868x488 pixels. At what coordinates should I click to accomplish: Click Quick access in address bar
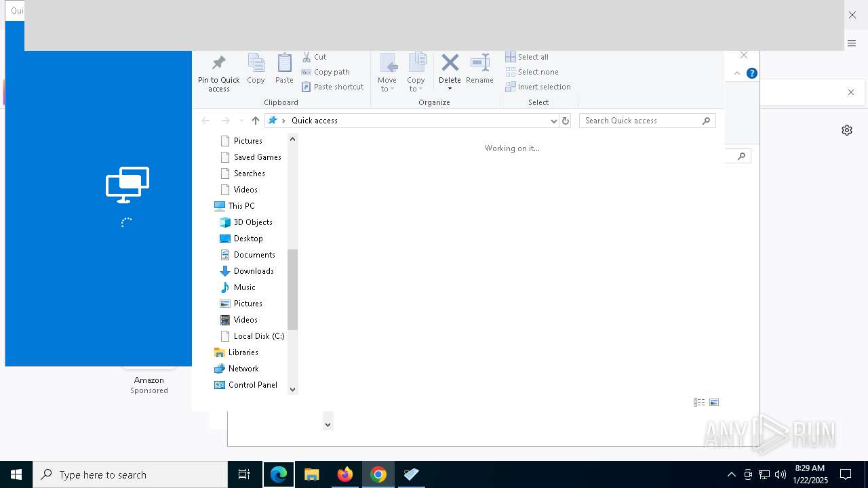(x=315, y=121)
